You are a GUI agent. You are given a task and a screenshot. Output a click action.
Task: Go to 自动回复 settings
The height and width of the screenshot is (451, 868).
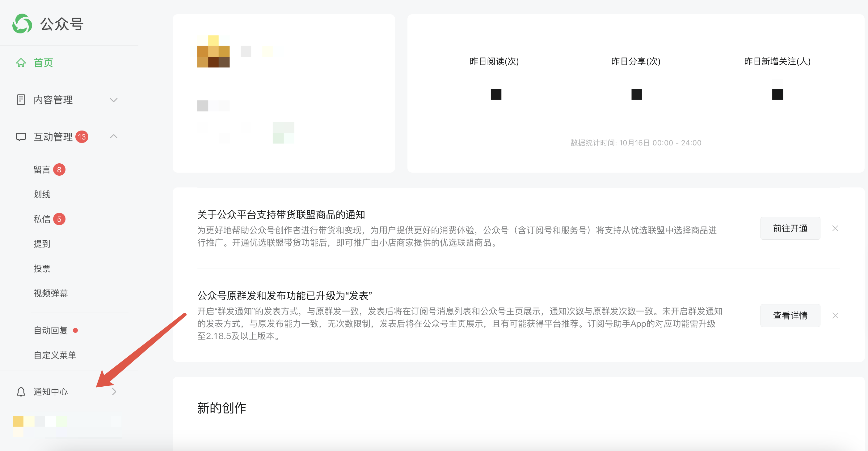(x=51, y=331)
